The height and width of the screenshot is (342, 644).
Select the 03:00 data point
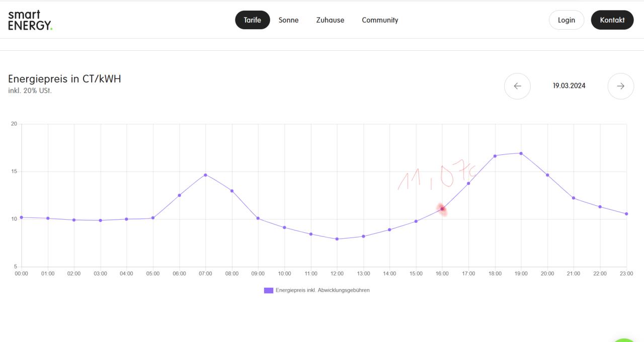(100, 220)
